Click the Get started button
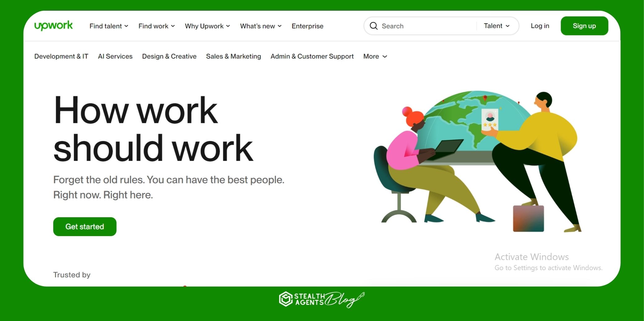 [85, 226]
